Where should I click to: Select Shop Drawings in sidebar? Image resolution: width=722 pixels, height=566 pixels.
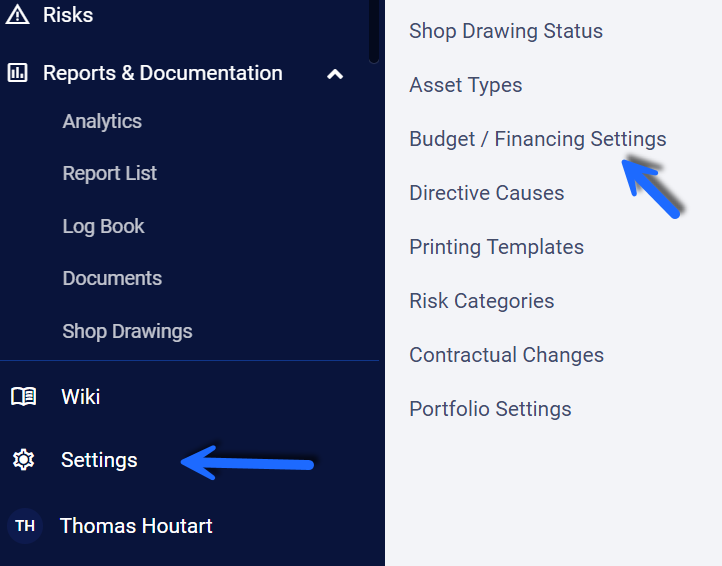[128, 332]
